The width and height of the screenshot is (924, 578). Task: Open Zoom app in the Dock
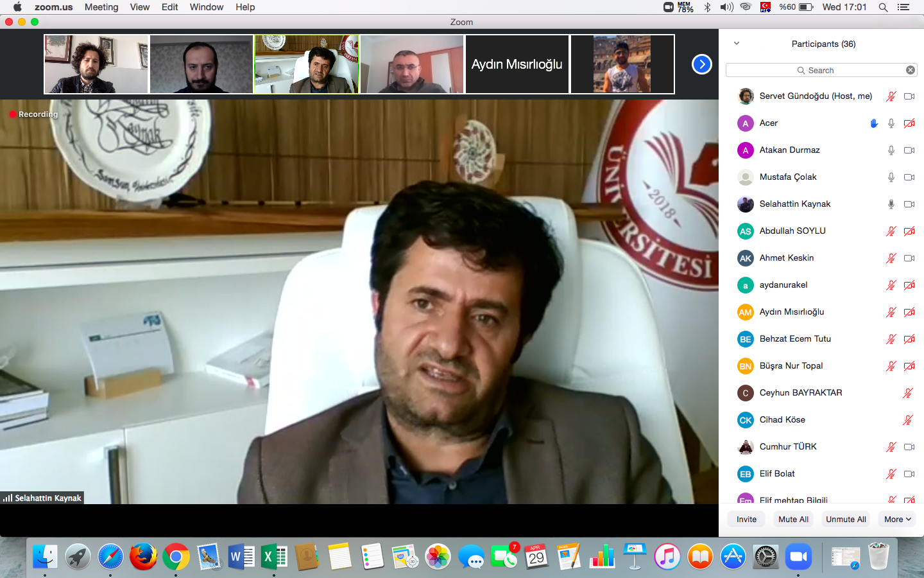point(798,557)
